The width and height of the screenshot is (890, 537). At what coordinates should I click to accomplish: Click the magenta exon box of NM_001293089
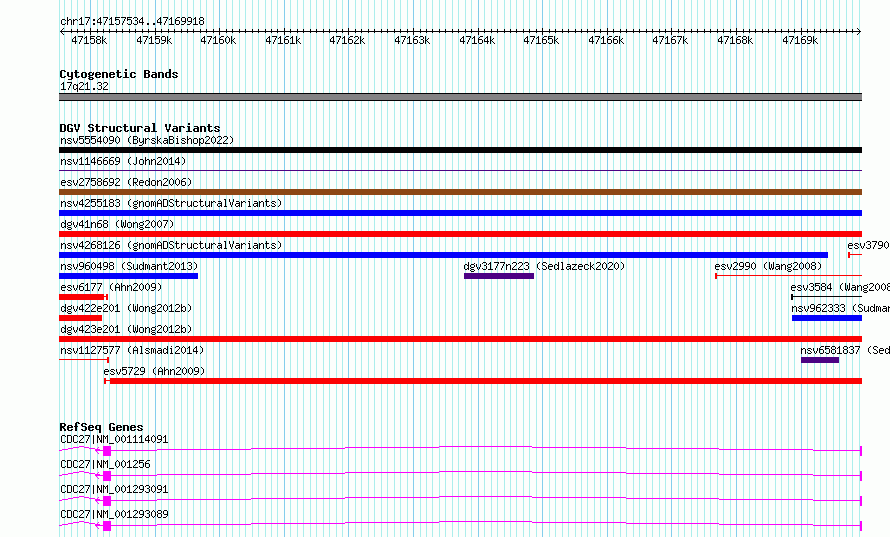pos(107,526)
